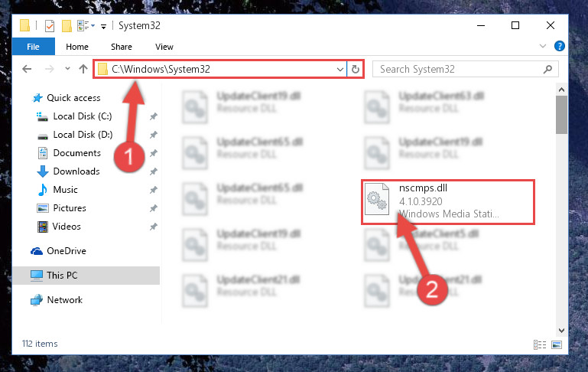Click the Properties quick access toolbar icon
This screenshot has height=372, width=588.
point(50,26)
